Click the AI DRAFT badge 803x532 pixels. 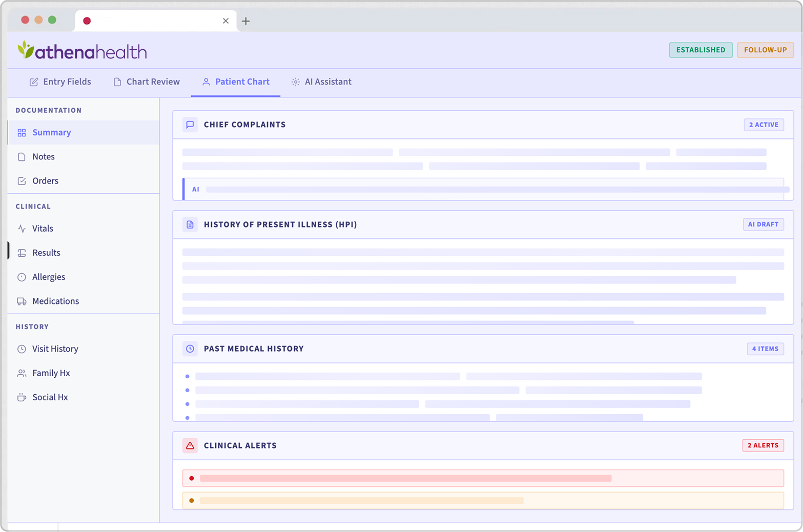(763, 224)
